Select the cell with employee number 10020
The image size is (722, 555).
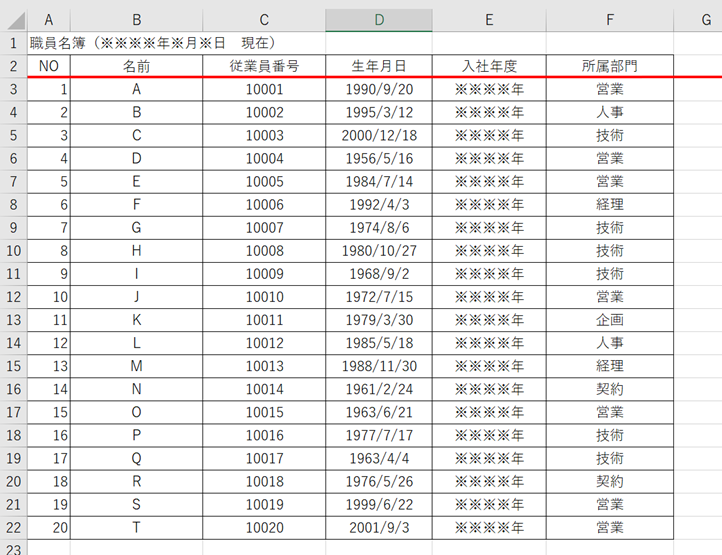click(264, 527)
